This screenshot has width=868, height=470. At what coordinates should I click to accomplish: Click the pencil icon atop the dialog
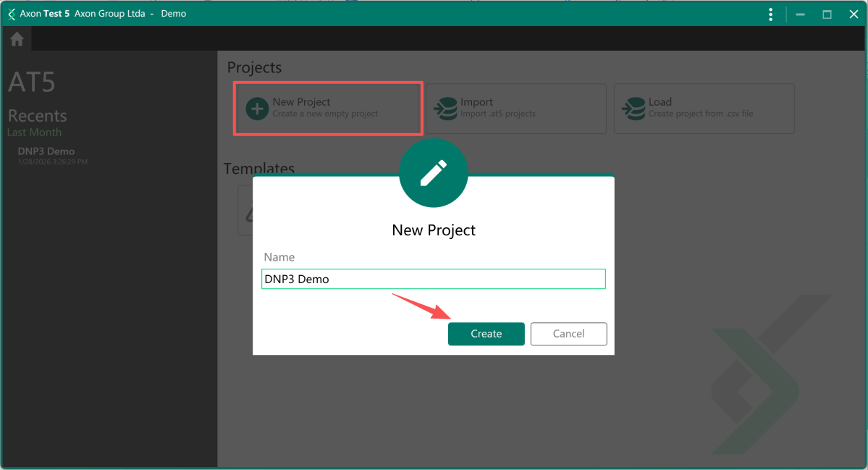point(433,173)
